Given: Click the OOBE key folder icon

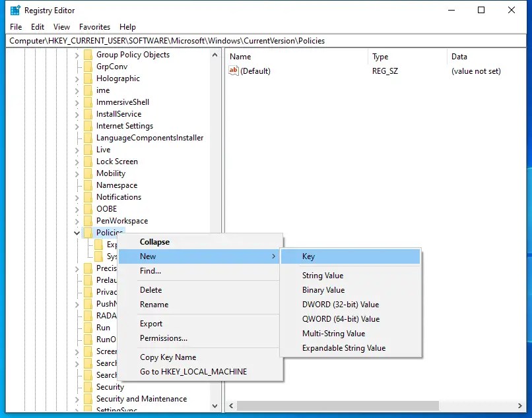Looking at the screenshot, I should click(x=89, y=209).
